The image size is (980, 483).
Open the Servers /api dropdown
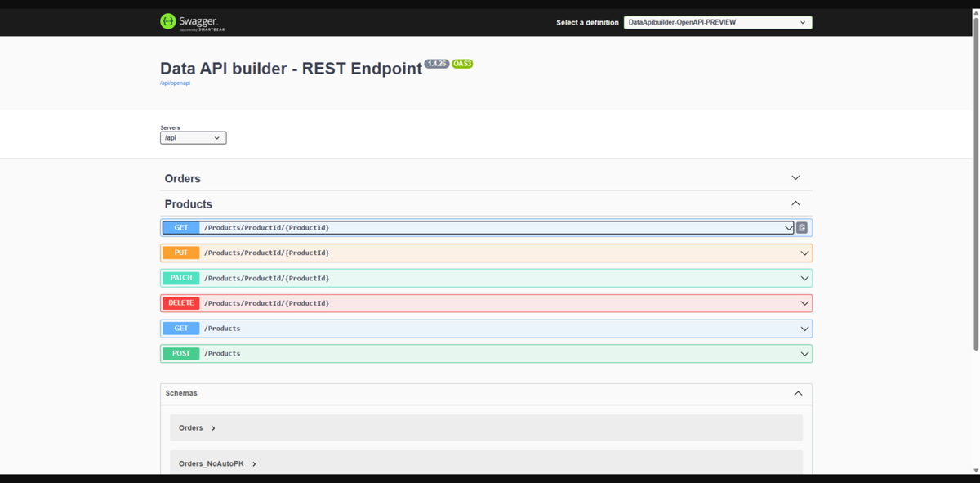pos(193,138)
